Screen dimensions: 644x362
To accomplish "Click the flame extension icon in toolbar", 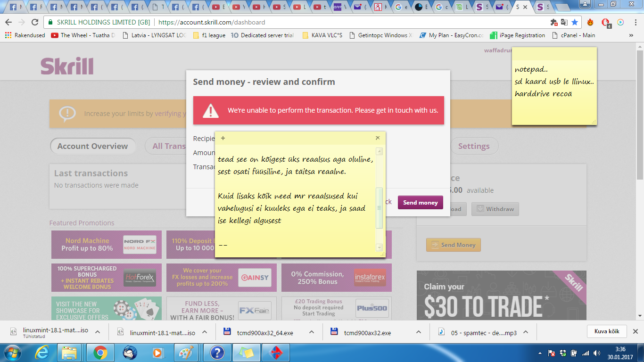I will coord(590,22).
